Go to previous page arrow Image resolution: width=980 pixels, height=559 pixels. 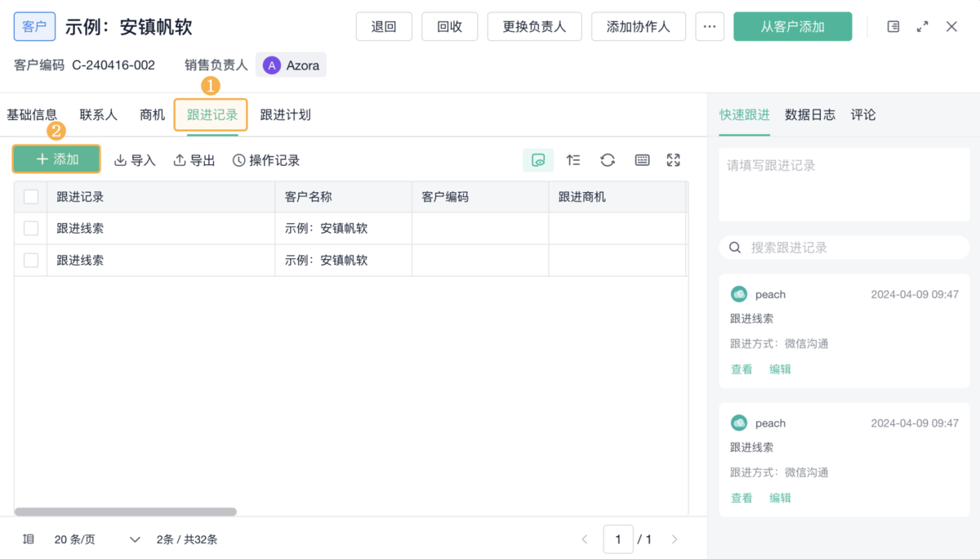(584, 539)
